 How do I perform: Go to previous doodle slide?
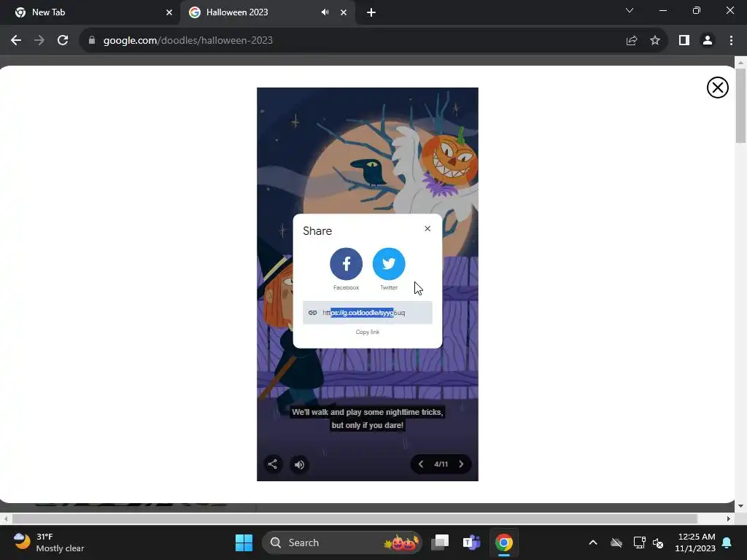pyautogui.click(x=421, y=464)
